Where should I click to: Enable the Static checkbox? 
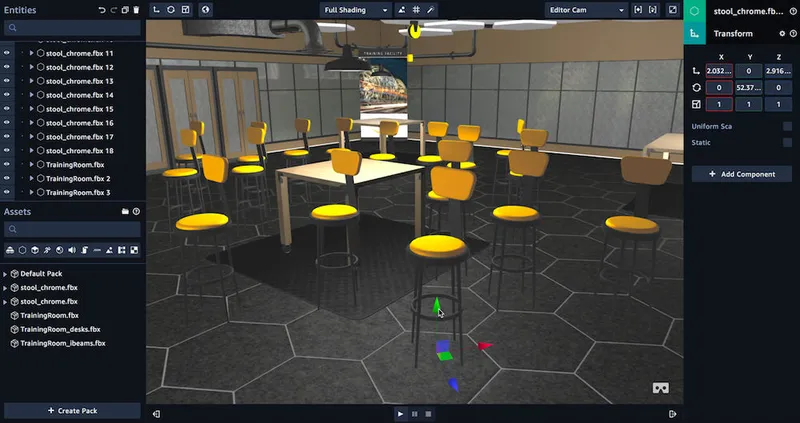(x=787, y=142)
